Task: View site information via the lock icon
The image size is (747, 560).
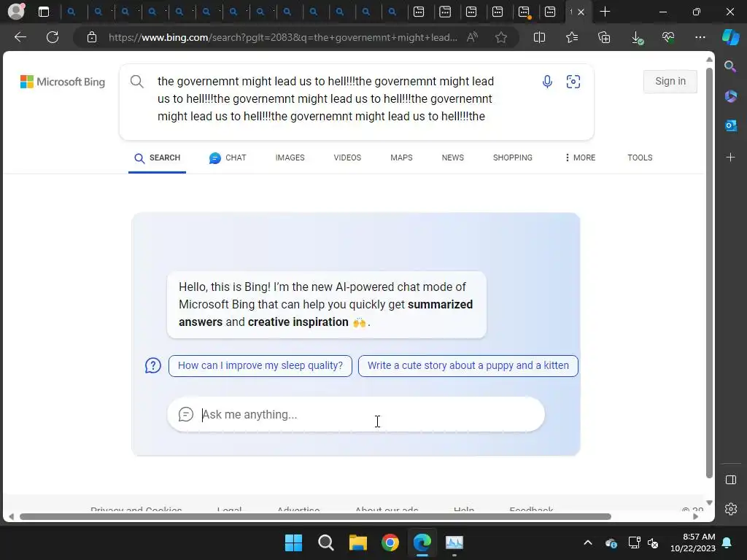Action: click(x=92, y=37)
